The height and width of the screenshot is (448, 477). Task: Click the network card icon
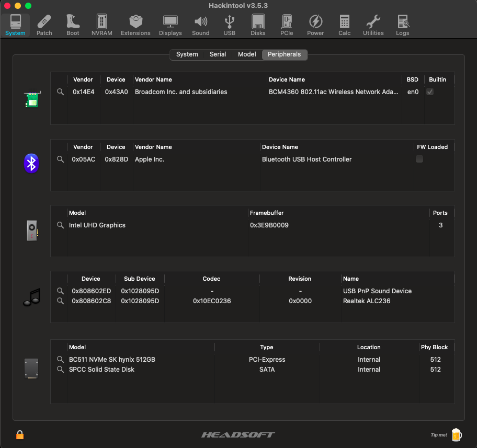(x=32, y=99)
